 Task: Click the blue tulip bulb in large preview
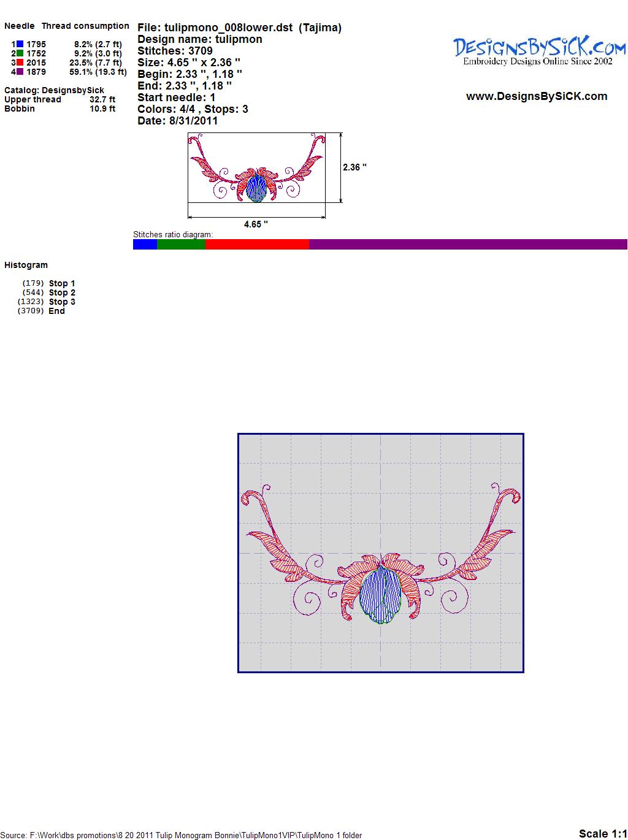click(380, 595)
